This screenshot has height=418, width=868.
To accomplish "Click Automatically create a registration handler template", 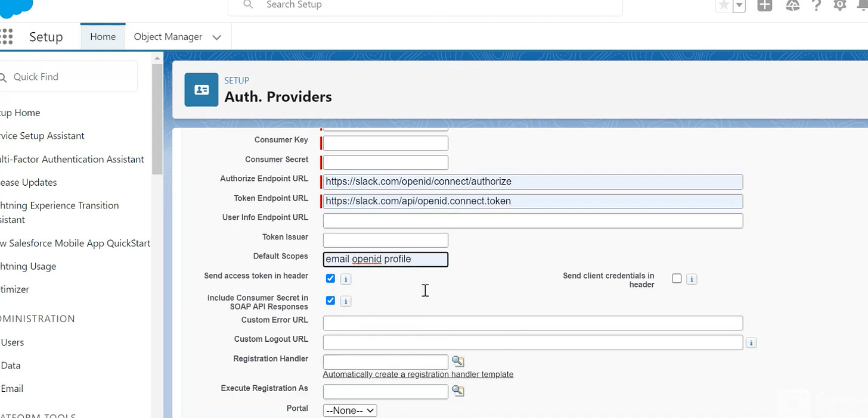I will (418, 375).
